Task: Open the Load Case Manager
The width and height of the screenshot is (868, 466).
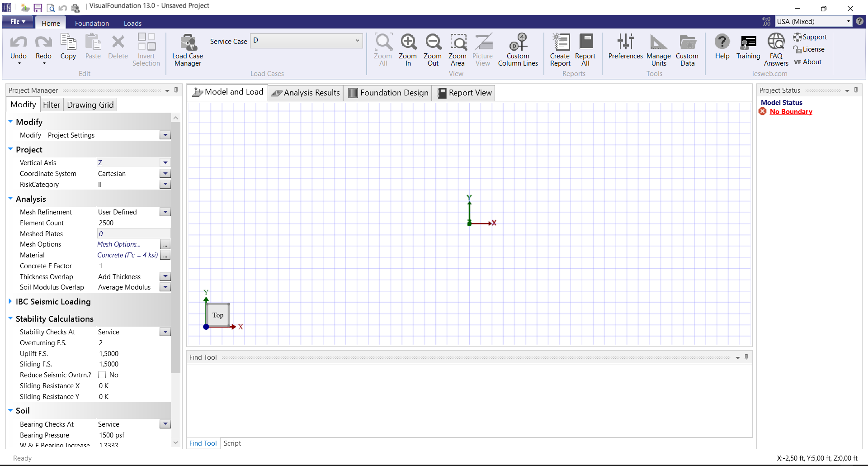Action: click(188, 50)
